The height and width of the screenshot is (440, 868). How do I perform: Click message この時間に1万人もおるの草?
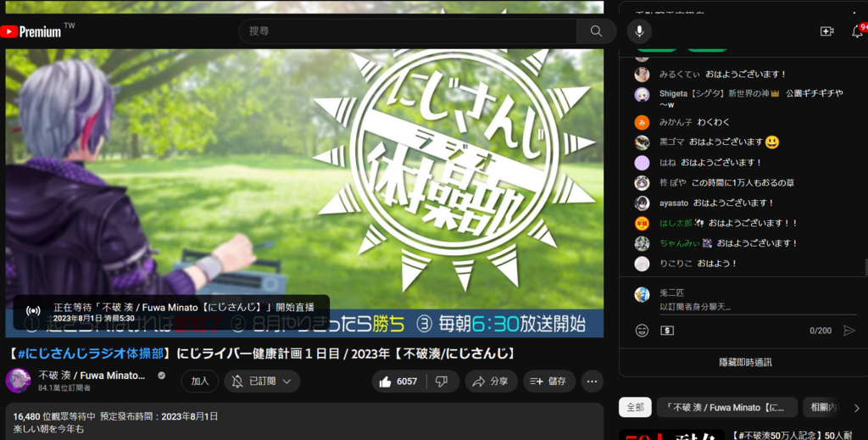coord(743,182)
